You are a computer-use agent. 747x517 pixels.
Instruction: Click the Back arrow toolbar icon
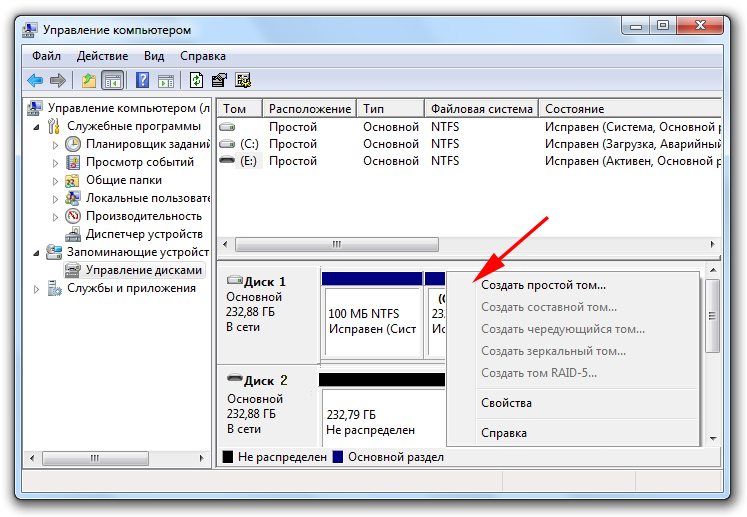coord(35,80)
